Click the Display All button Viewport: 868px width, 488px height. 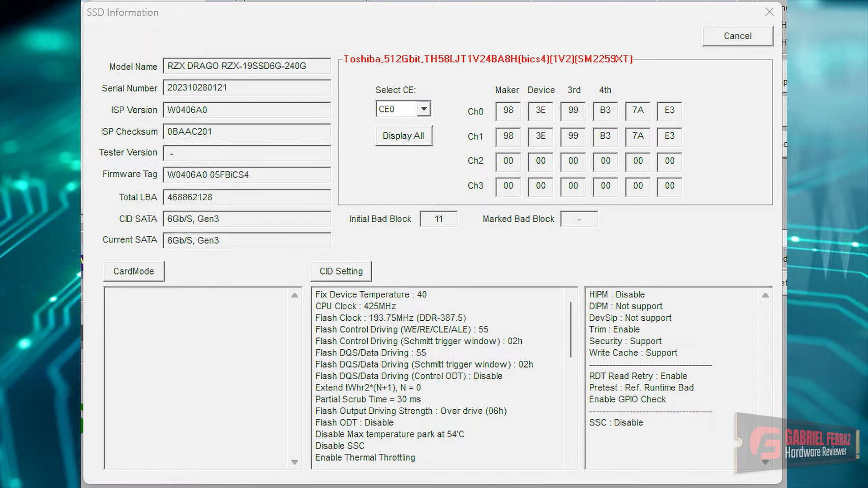403,136
